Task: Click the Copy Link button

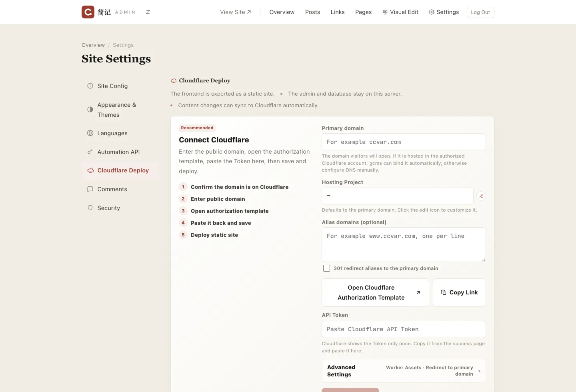Action: tap(459, 293)
